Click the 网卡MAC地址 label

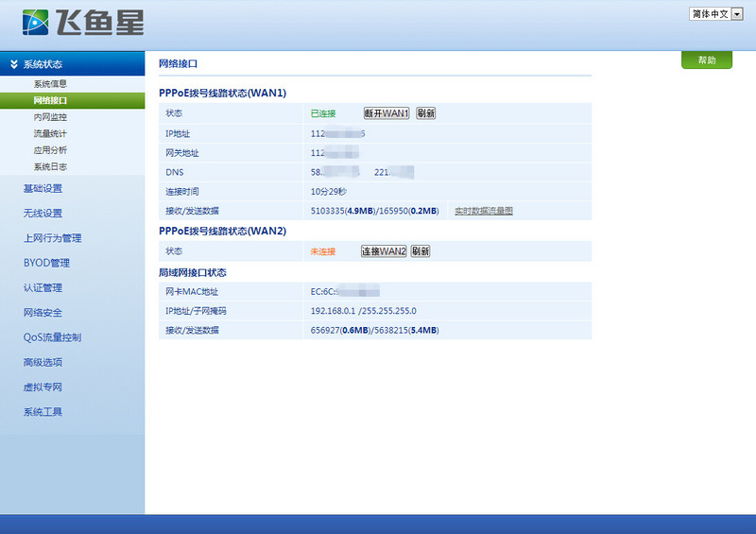pyautogui.click(x=192, y=292)
